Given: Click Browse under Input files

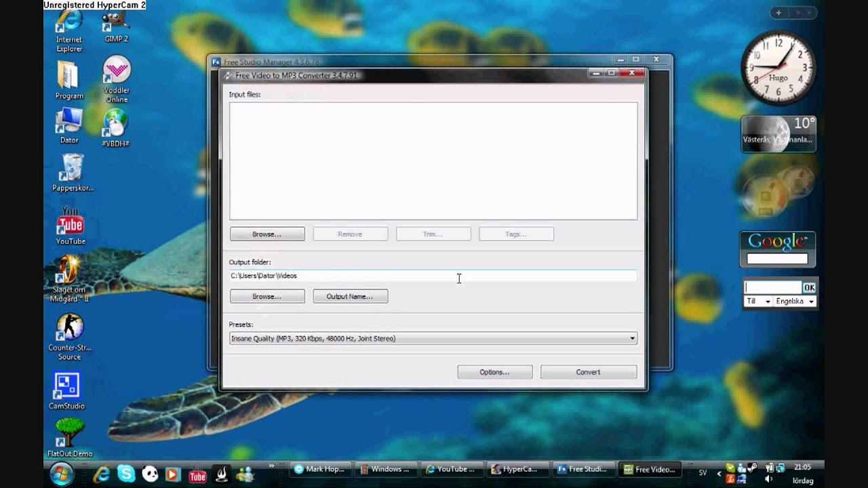Looking at the screenshot, I should (267, 234).
